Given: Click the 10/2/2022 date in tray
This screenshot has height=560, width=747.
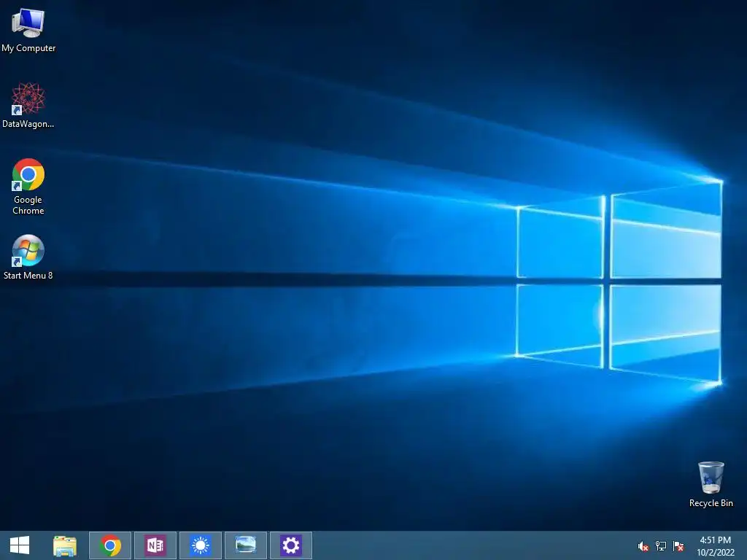Looking at the screenshot, I should coord(716,553).
